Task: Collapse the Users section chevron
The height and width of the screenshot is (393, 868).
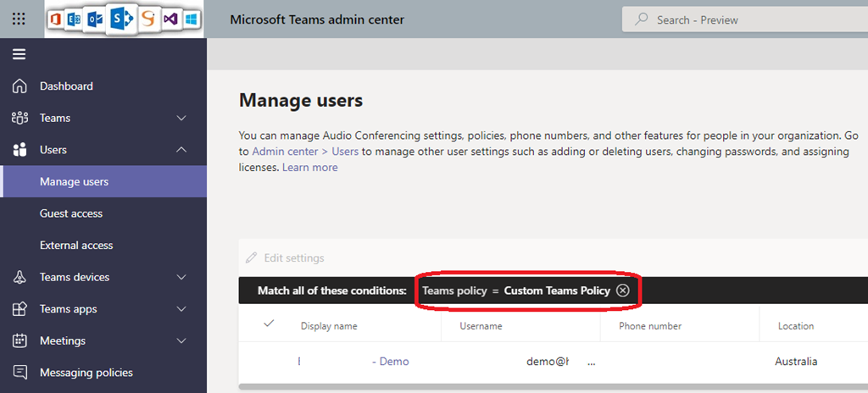Action: point(181,150)
